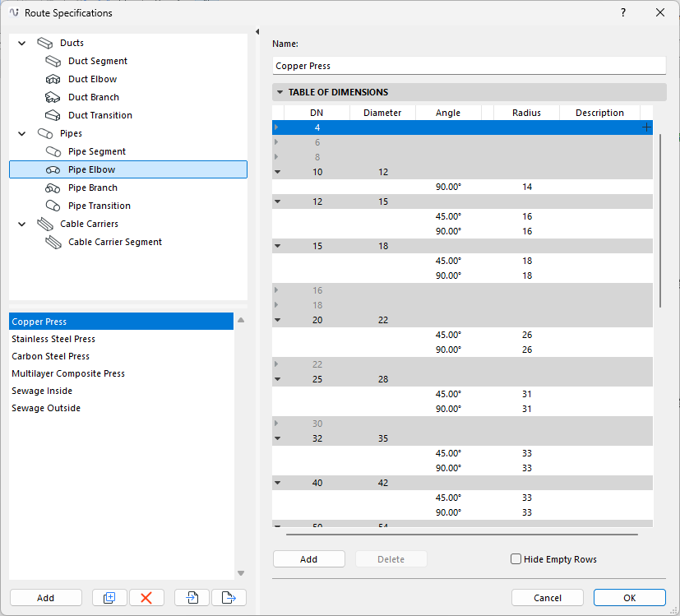Click the import specification icon button
The image size is (680, 616).
(x=192, y=598)
